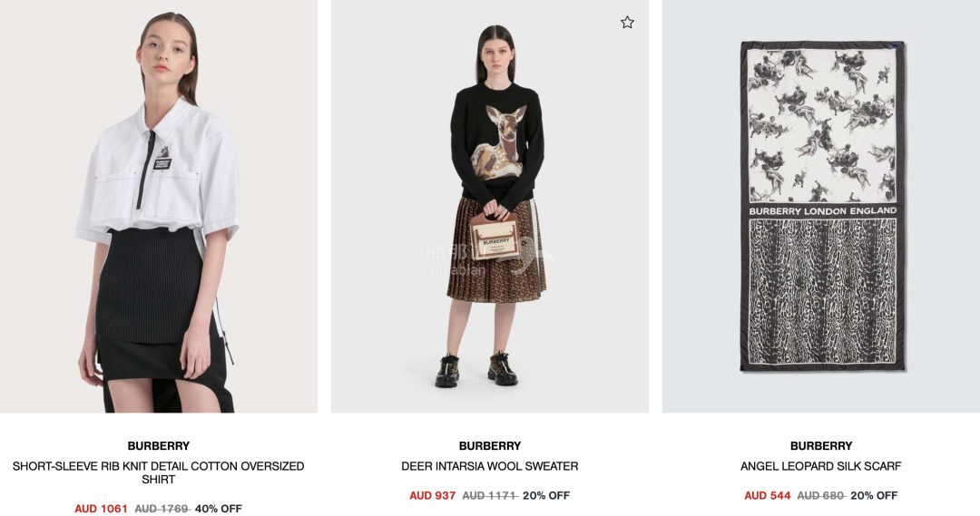The image size is (980, 516).
Task: Click the Burberry brand name under the scarf
Action: tap(820, 446)
